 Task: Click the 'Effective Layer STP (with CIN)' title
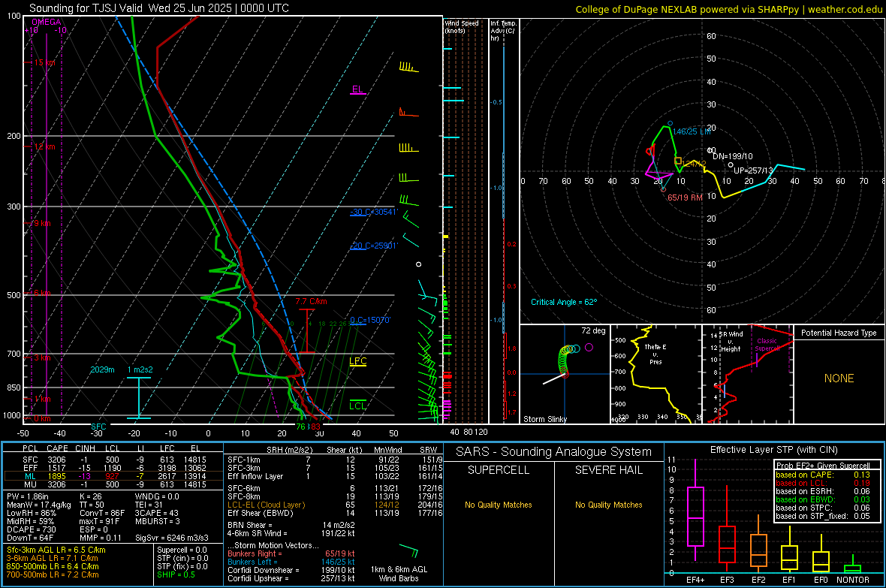point(774,450)
